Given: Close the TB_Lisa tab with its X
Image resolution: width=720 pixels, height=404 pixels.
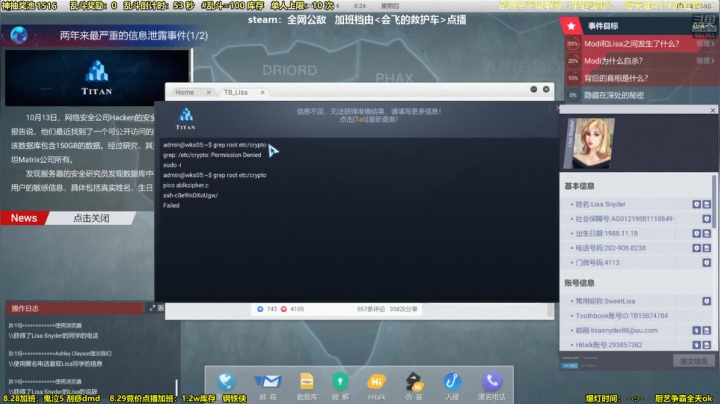Looking at the screenshot, I should 263,92.
